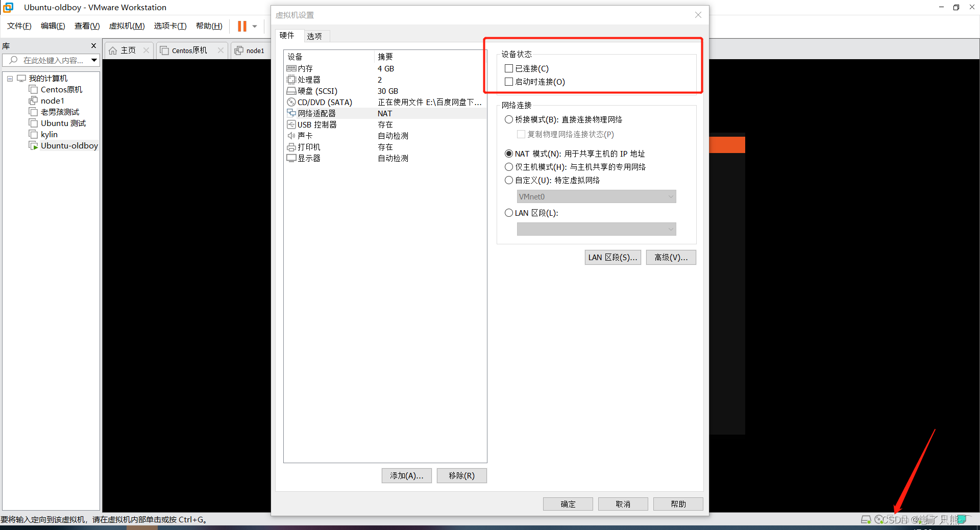Open the 文件(F) menu
The image size is (980, 530).
(x=19, y=26)
